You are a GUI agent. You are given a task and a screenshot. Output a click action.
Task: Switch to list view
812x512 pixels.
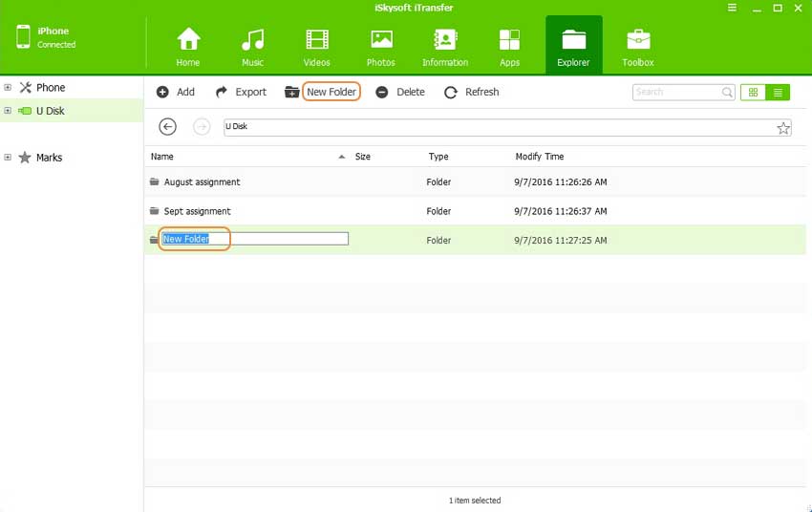(x=778, y=92)
